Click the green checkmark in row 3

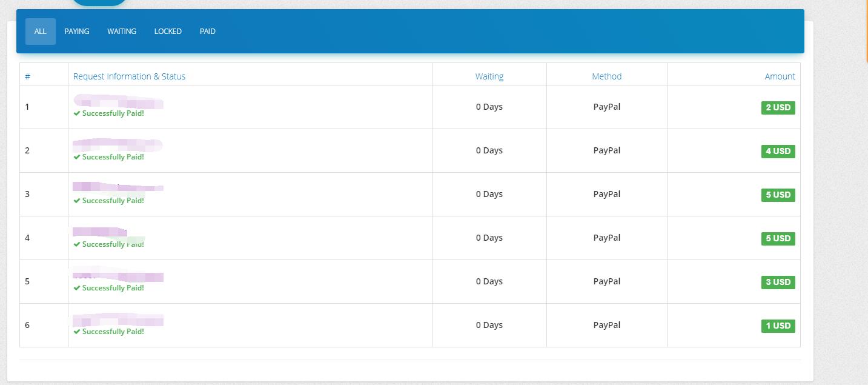(77, 201)
